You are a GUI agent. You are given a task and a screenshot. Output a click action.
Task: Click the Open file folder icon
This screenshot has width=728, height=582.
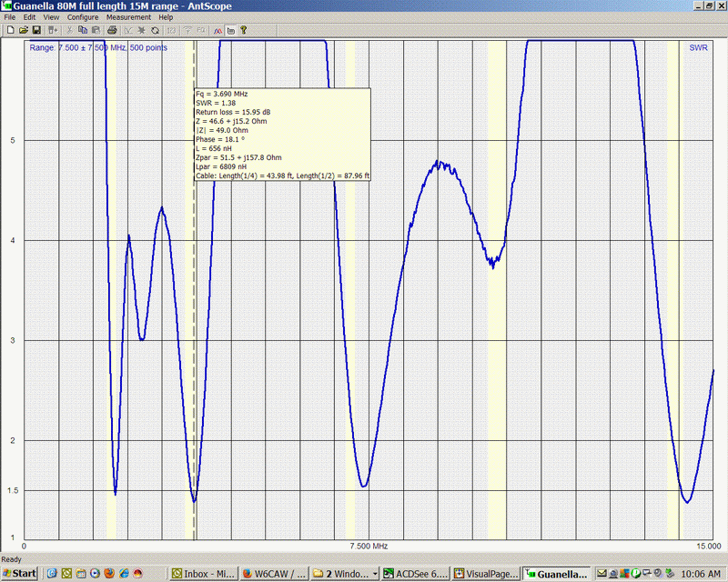(x=23, y=30)
